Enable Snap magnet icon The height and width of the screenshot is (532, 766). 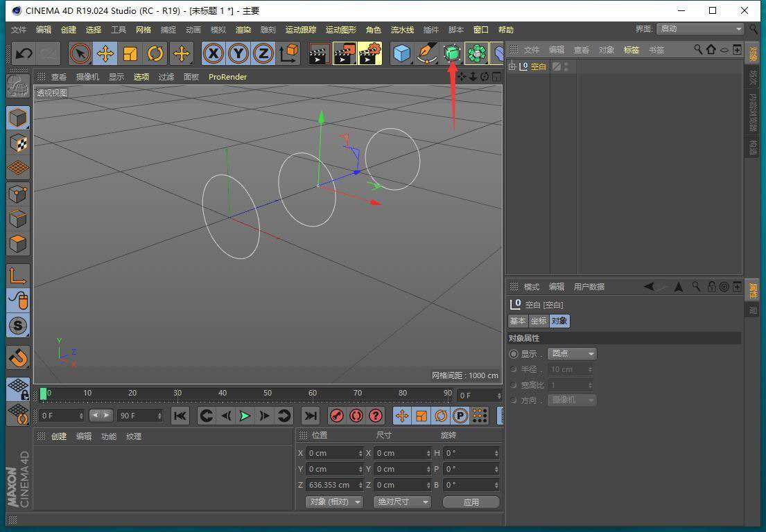[x=18, y=357]
